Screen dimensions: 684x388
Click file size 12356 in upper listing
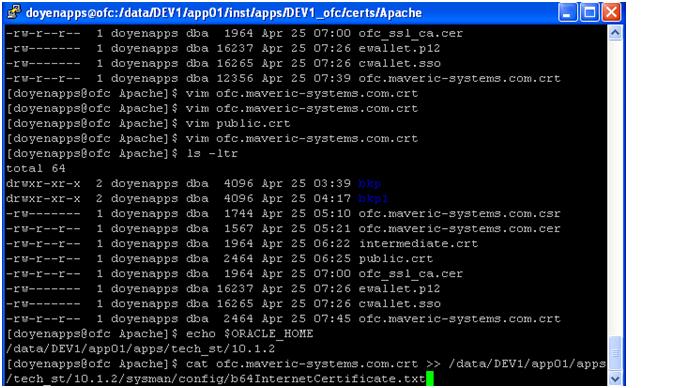pyautogui.click(x=235, y=79)
